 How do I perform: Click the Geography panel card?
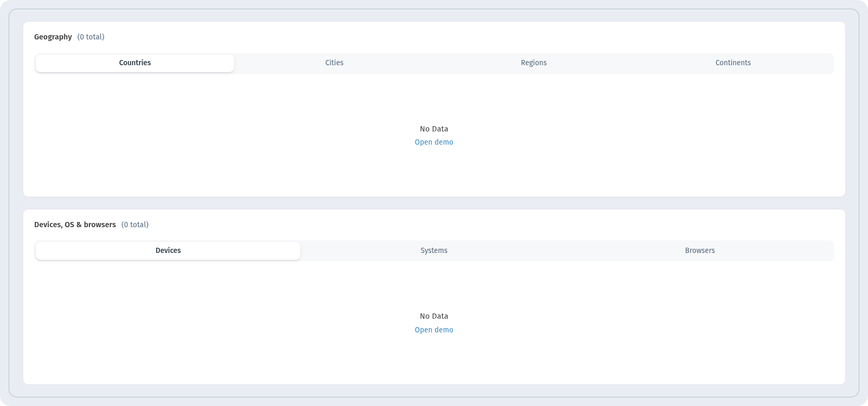pyautogui.click(x=434, y=109)
